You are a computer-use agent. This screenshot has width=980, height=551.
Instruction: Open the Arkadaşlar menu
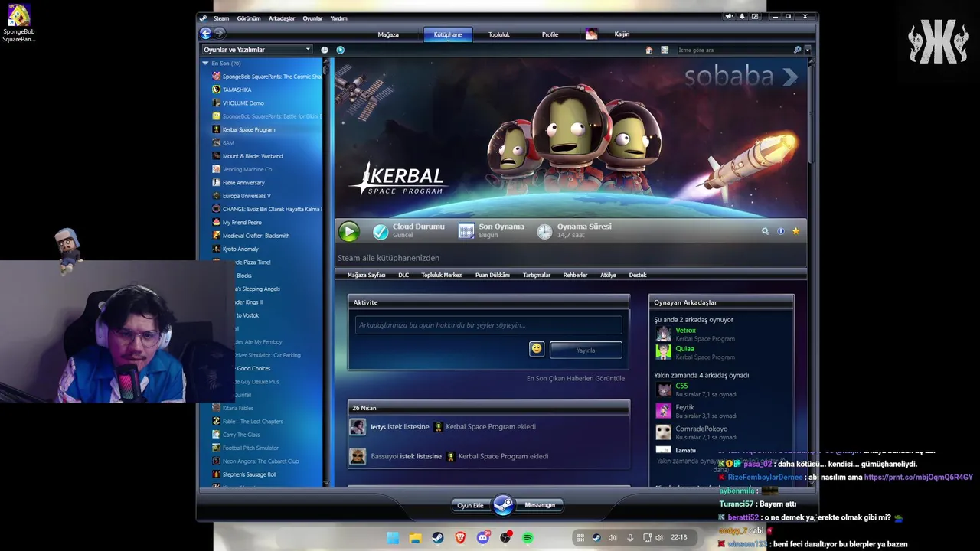coord(282,18)
